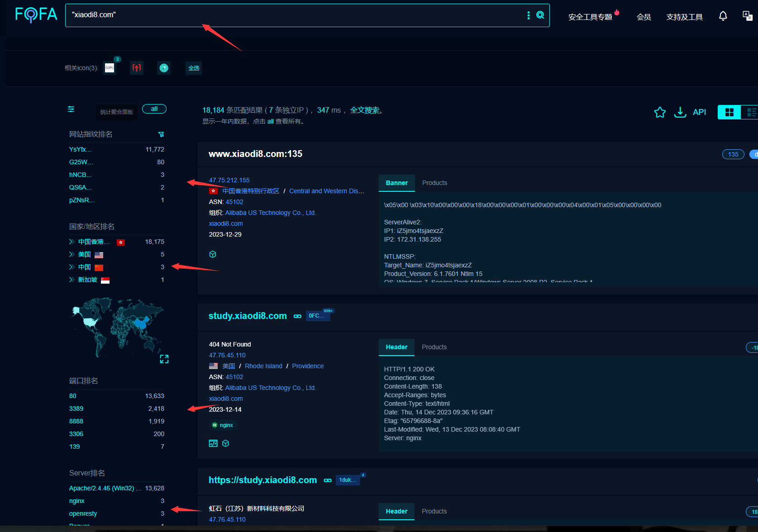Image resolution: width=758 pixels, height=532 pixels.
Task: Filter by port 3389
Action: [76, 408]
